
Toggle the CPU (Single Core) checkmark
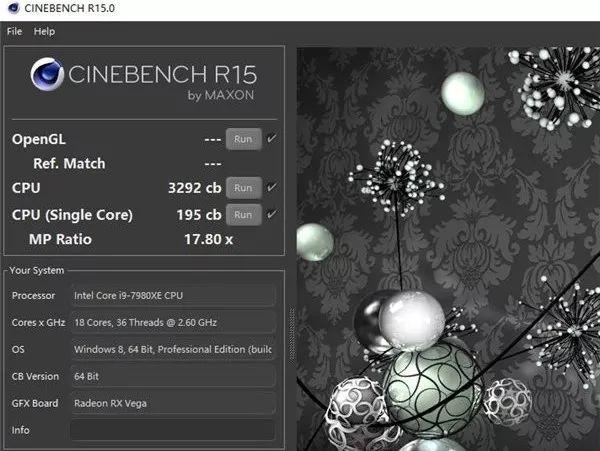272,214
